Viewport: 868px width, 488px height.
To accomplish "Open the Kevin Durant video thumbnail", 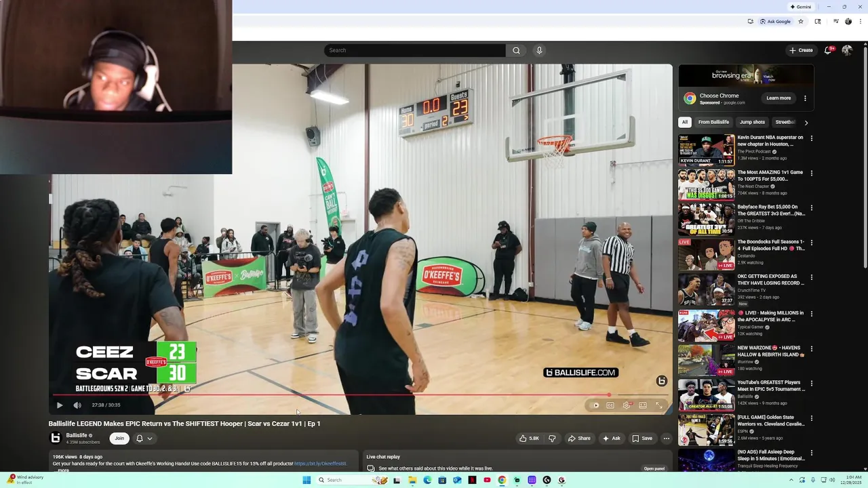I will (x=707, y=150).
